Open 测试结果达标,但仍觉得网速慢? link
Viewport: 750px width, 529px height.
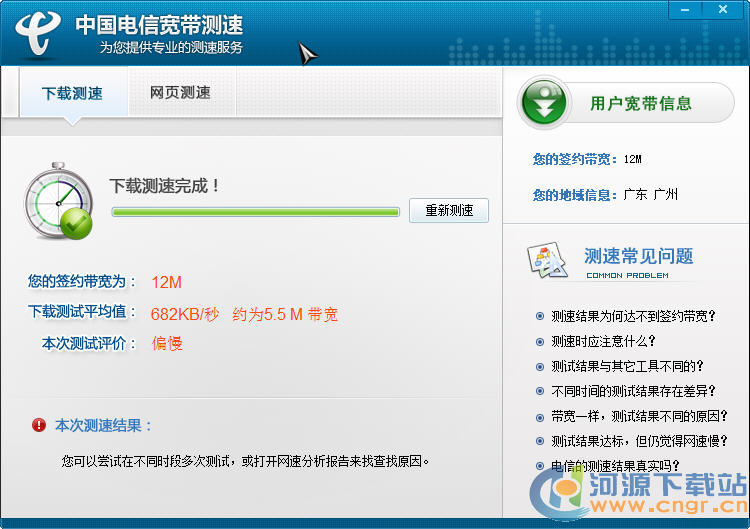pyautogui.click(x=639, y=441)
